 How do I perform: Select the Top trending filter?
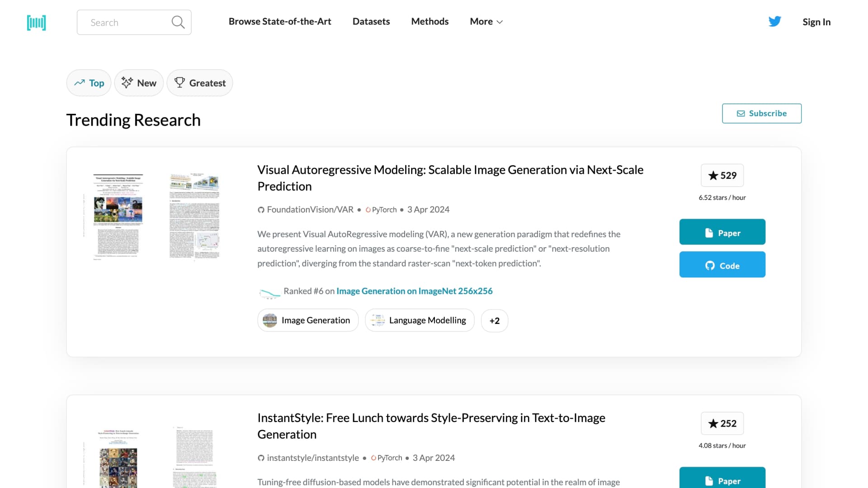tap(89, 83)
